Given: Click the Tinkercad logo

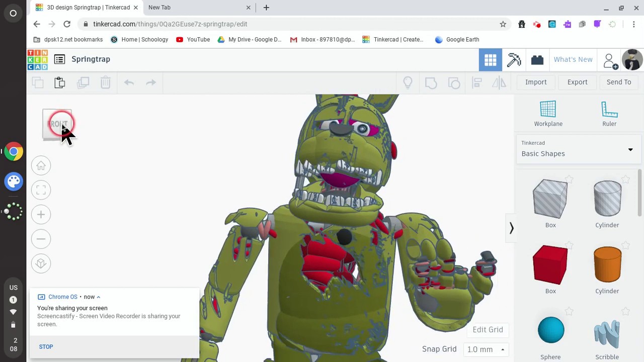Looking at the screenshot, I should pyautogui.click(x=38, y=59).
